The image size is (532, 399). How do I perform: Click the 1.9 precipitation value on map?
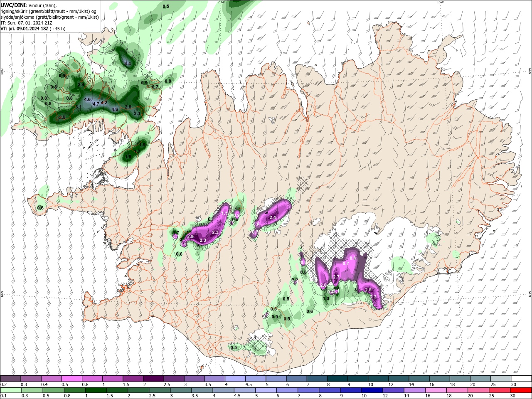(142, 145)
